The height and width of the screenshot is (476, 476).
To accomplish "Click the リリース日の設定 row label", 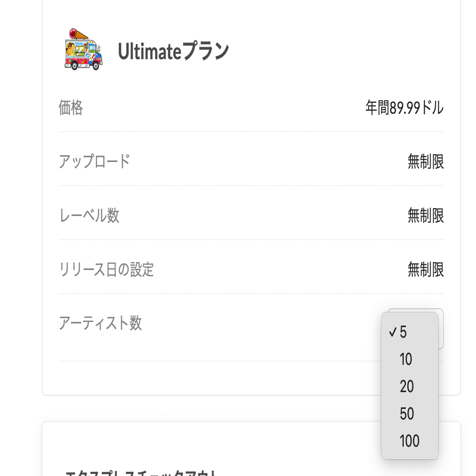I will [x=106, y=269].
